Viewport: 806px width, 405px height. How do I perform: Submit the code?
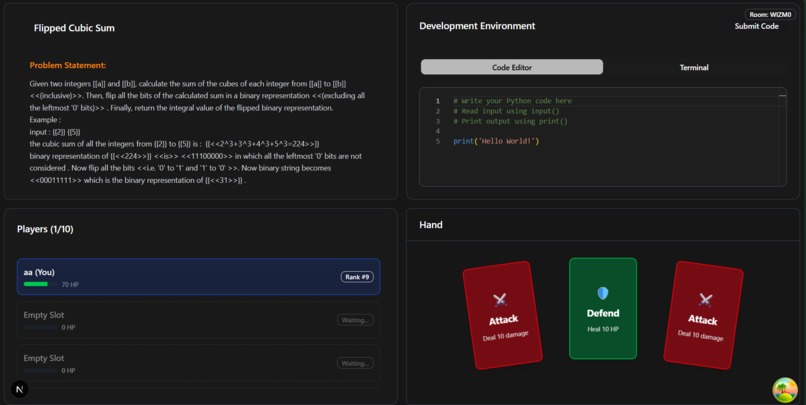pyautogui.click(x=756, y=26)
